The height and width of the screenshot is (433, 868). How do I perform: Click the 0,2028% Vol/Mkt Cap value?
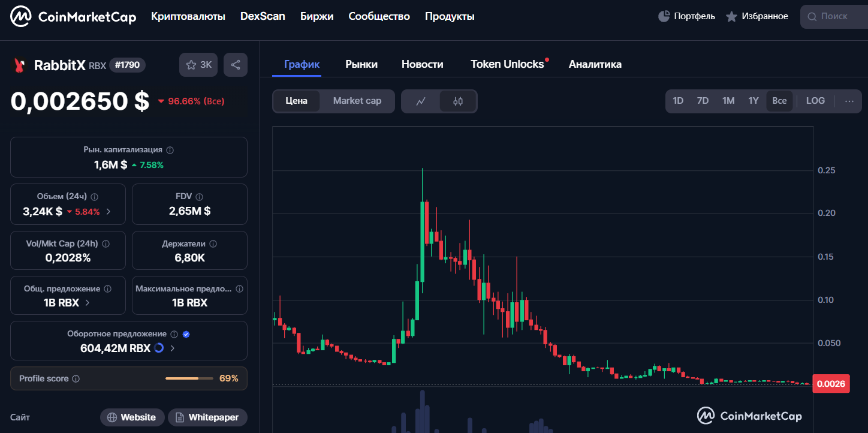pyautogui.click(x=68, y=258)
